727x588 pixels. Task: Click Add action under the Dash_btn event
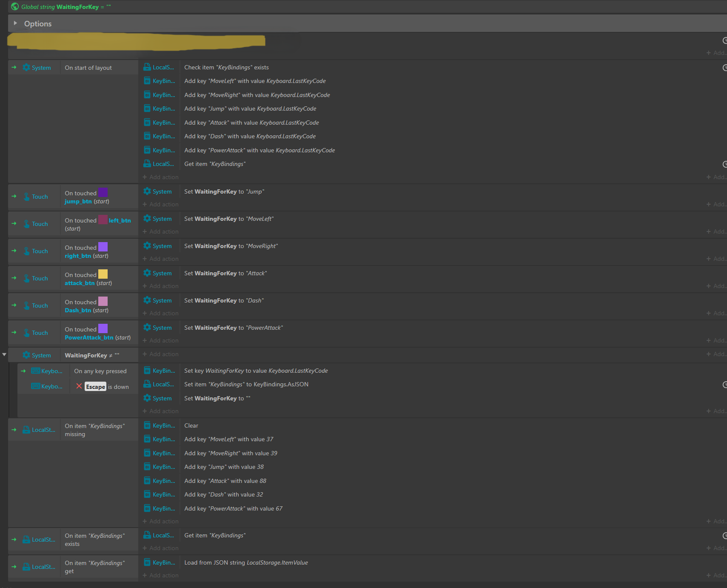(x=164, y=313)
